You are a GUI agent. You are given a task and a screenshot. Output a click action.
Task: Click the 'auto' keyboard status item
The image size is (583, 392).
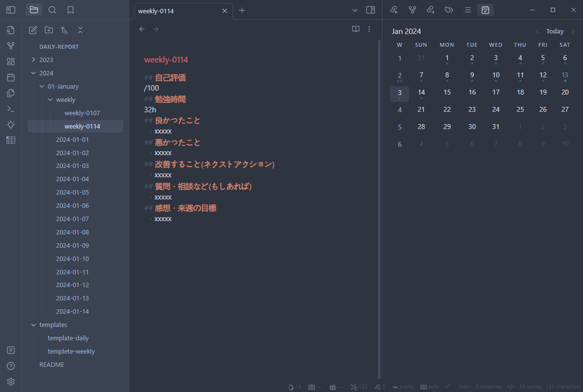click(x=429, y=387)
